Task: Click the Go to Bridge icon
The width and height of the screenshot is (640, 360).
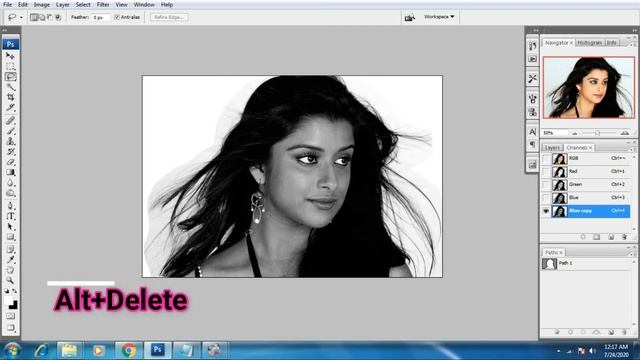Action: click(409, 17)
